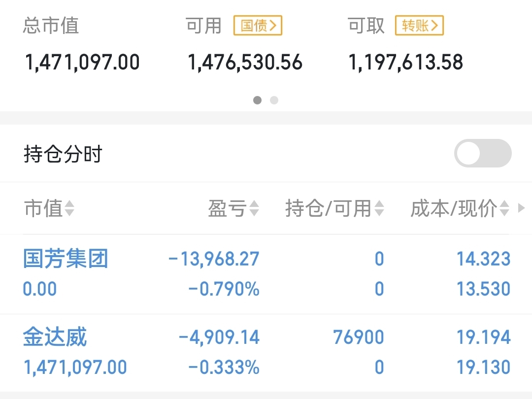Sort holdings by 市值 column
532x399 pixels.
[x=49, y=208]
